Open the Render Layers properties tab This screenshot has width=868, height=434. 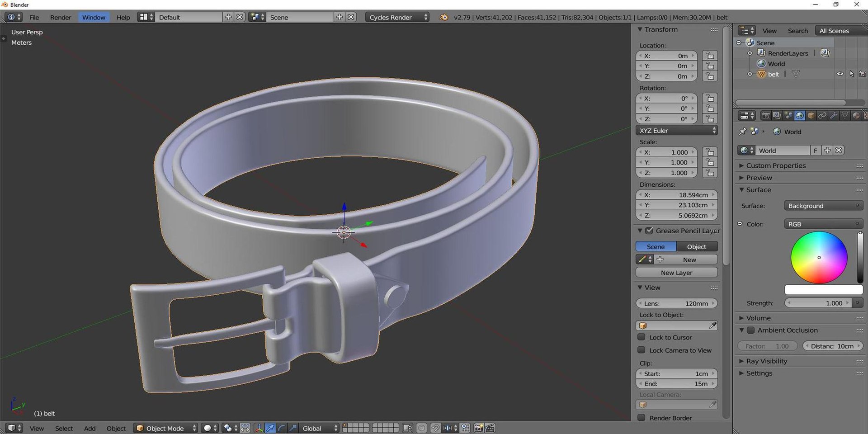777,116
